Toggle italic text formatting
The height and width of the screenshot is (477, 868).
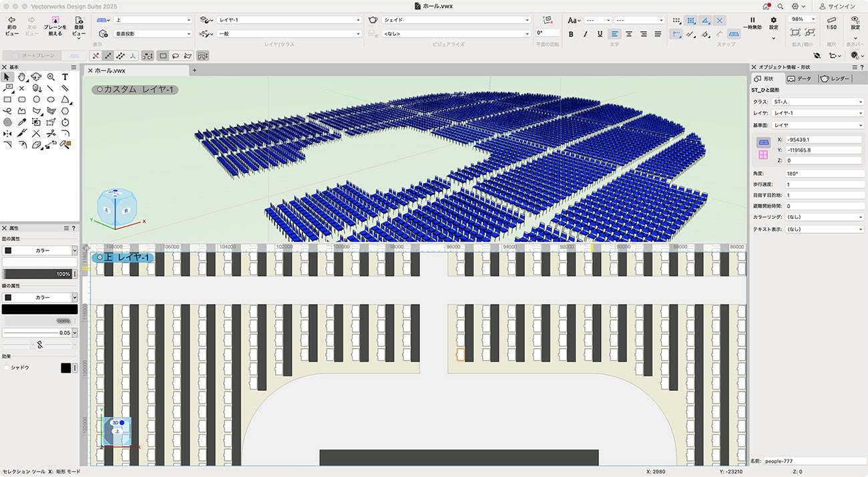pyautogui.click(x=586, y=34)
